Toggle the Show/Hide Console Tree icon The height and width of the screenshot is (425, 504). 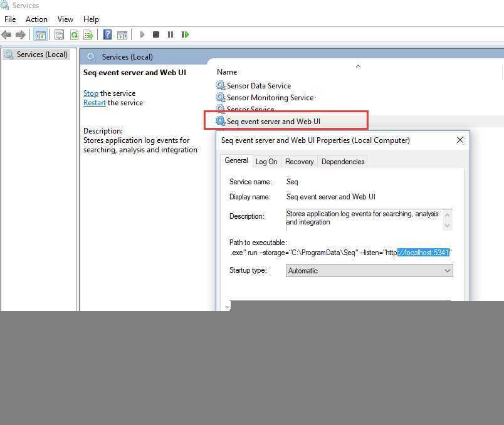pyautogui.click(x=41, y=34)
